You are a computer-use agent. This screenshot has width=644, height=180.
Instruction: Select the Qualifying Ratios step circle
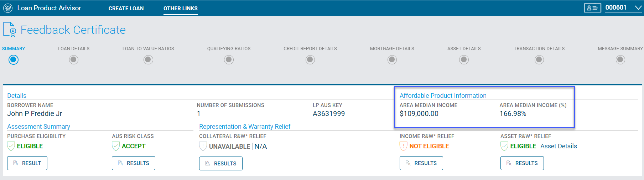tap(229, 60)
